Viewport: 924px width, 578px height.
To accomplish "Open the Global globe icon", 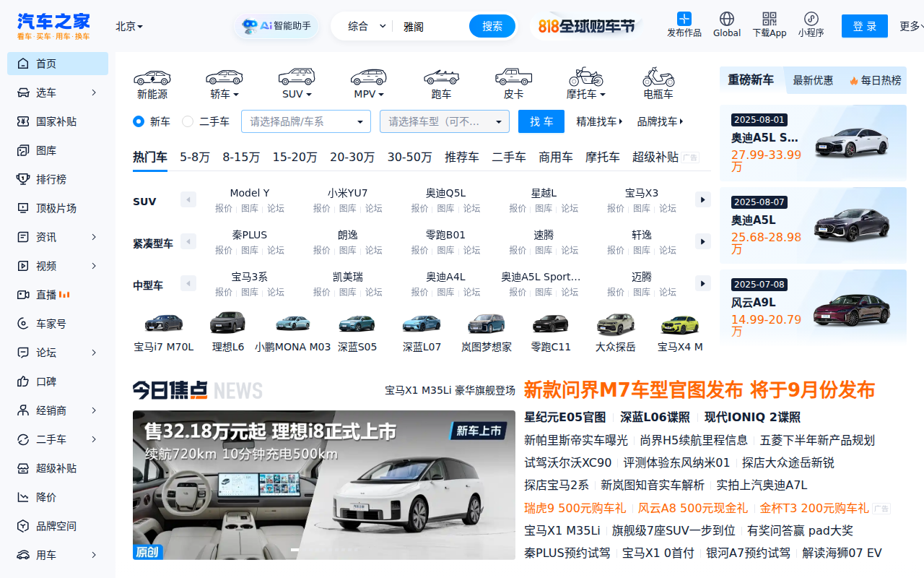I will tap(727, 20).
